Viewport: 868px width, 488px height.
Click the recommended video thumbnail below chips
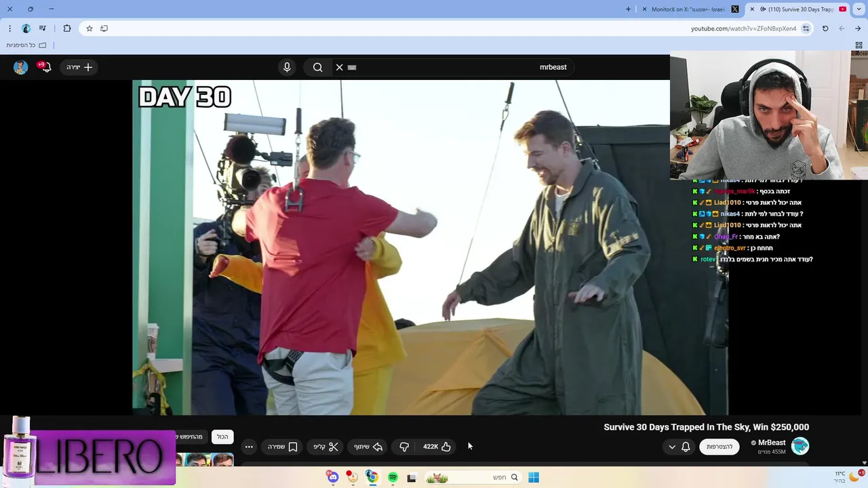[204, 460]
